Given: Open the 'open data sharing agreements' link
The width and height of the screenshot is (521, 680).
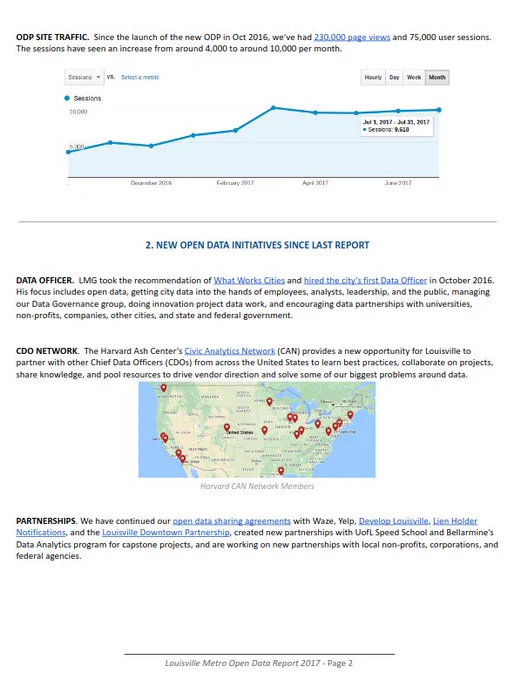Looking at the screenshot, I should pos(232,521).
